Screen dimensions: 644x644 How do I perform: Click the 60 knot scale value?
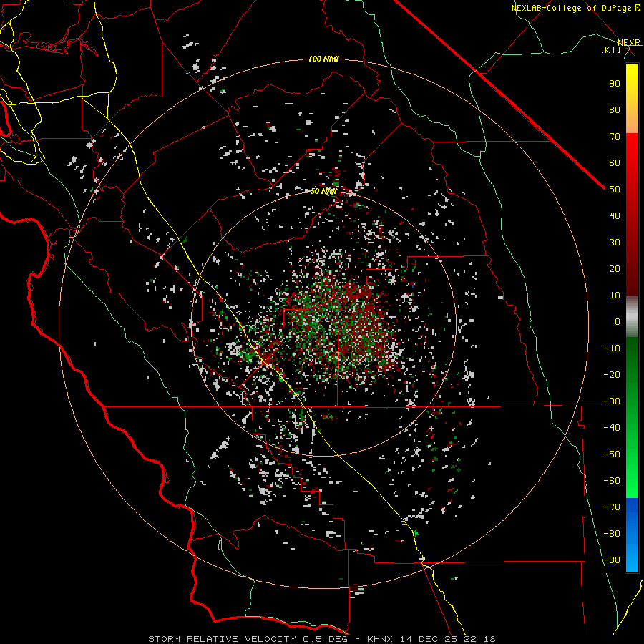pyautogui.click(x=615, y=162)
